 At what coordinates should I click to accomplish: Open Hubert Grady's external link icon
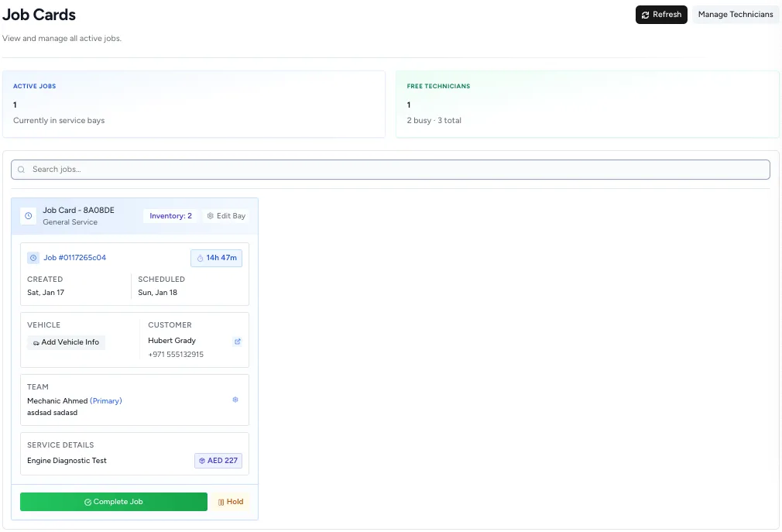pos(238,342)
